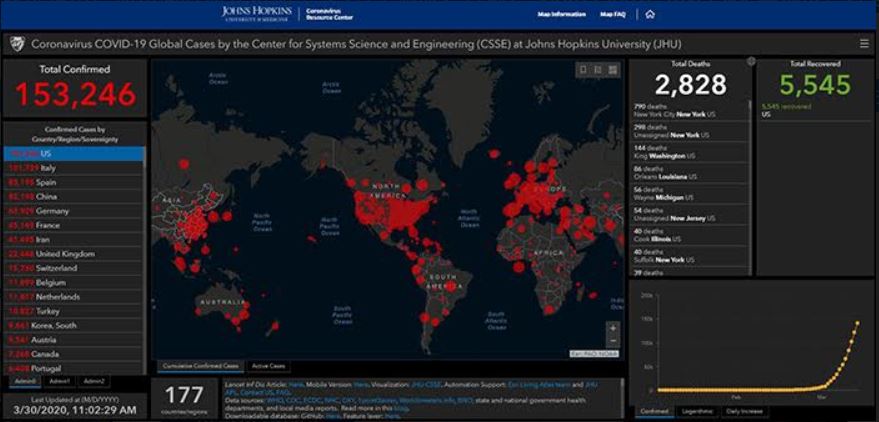Open the basemap gallery grid icon
Image resolution: width=879 pixels, height=422 pixels.
coord(613,69)
